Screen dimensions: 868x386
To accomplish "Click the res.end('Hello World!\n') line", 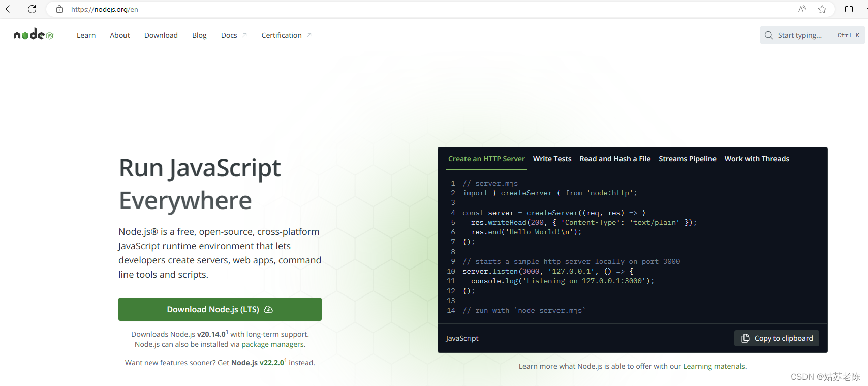I will click(526, 232).
